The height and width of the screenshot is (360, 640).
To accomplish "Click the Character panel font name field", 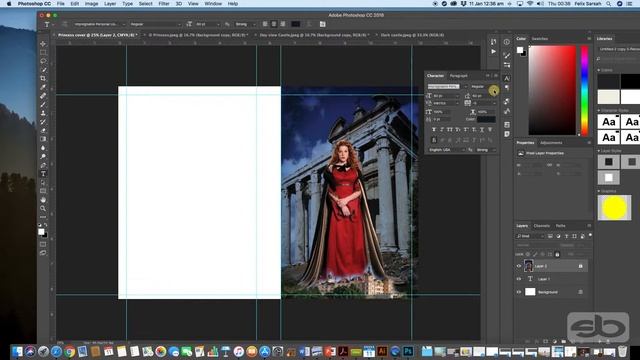I will (444, 87).
